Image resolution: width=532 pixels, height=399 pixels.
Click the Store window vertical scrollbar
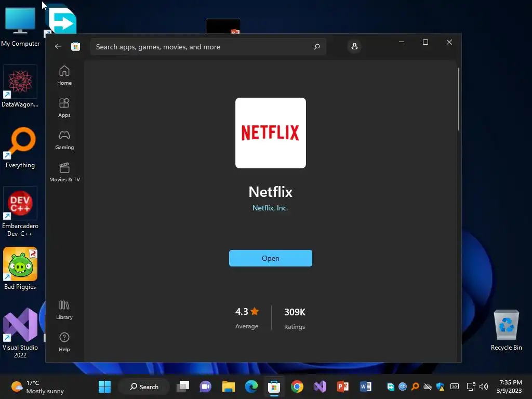tap(459, 99)
